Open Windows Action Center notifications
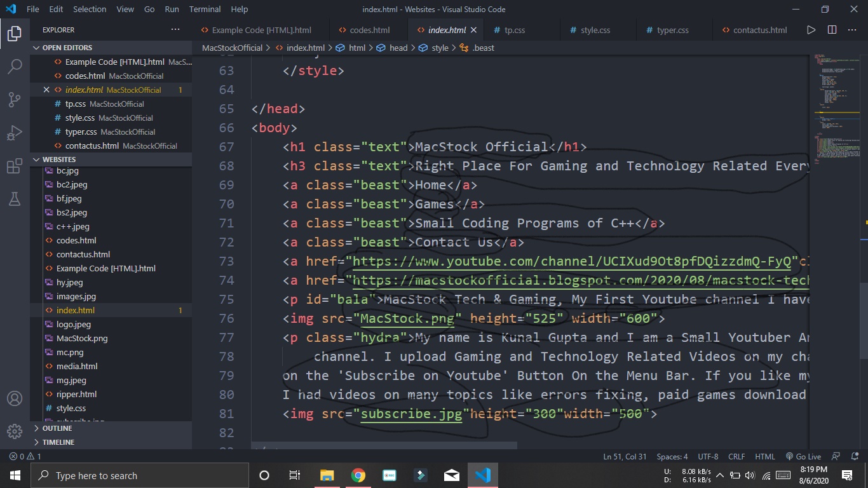 (x=847, y=475)
